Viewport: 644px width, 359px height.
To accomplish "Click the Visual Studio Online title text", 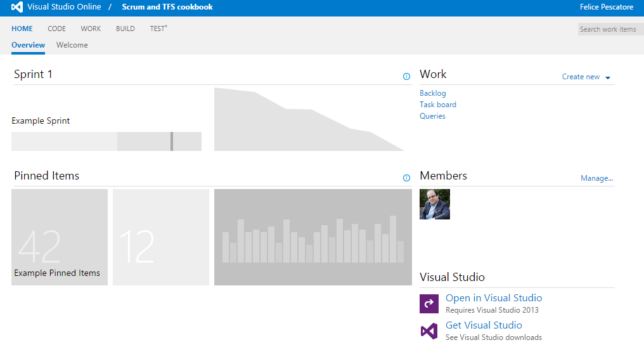I will [64, 7].
